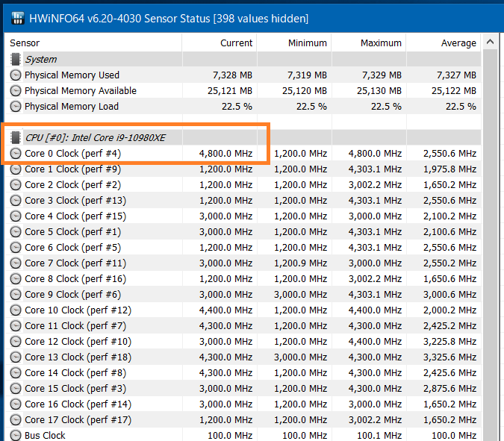Select Core 15 Clock (perf #3) label
The image size is (504, 441).
[x=75, y=388]
